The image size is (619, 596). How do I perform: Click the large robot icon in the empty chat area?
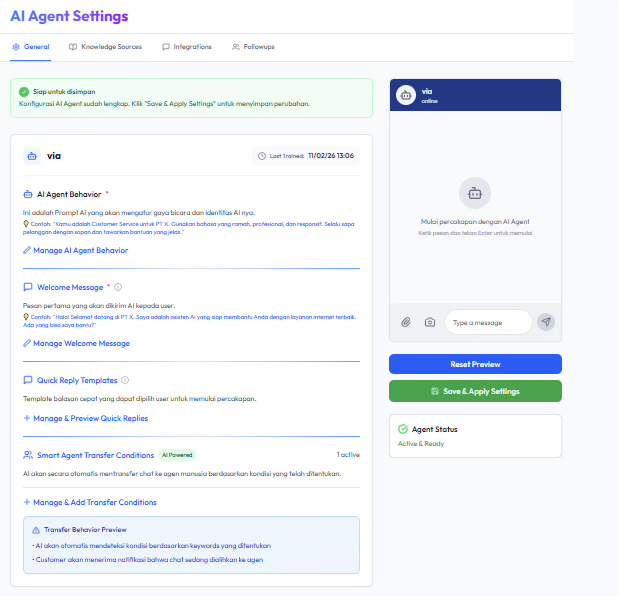pos(475,193)
